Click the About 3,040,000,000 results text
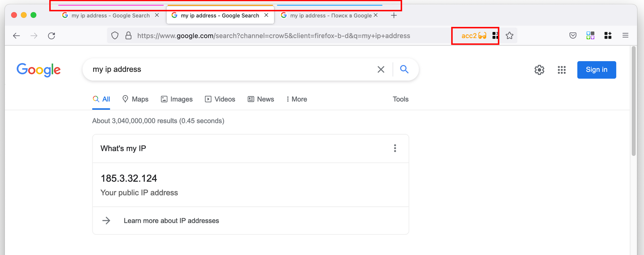 (158, 121)
